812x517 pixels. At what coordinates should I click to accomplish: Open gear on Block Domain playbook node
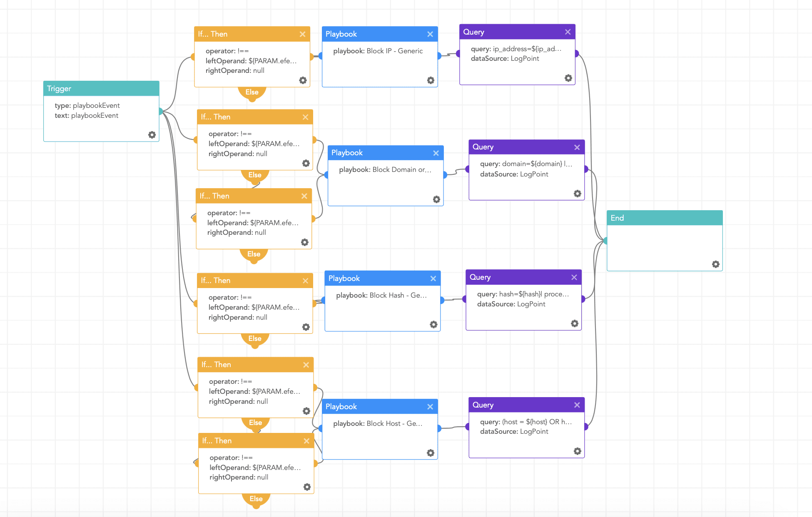click(x=436, y=199)
